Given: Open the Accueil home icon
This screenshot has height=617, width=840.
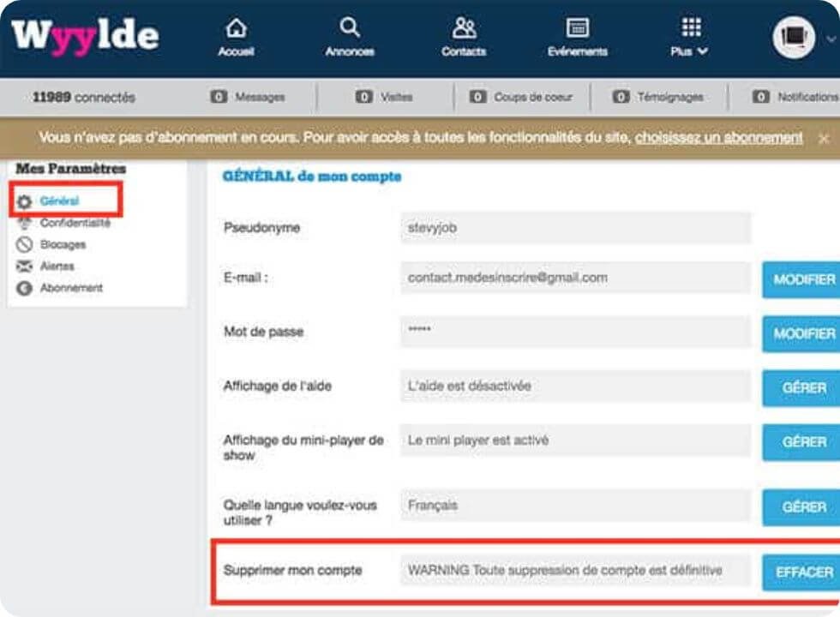Looking at the screenshot, I should coord(237,28).
